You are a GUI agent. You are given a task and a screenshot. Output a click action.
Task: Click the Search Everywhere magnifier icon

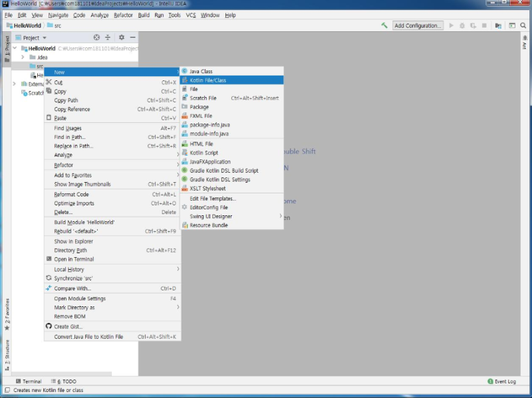[523, 25]
